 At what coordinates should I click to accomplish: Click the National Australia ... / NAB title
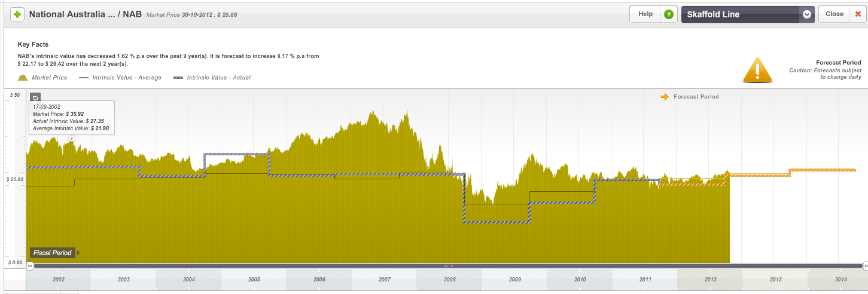86,14
